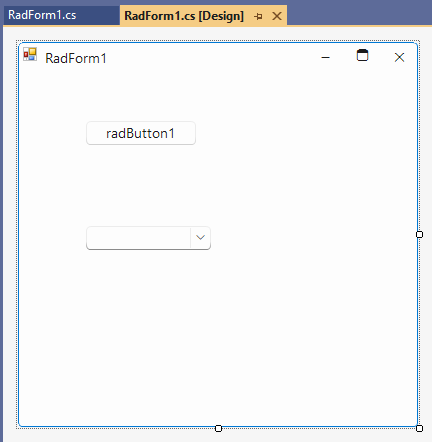Switch to the RadForm1.cs code tab
Viewport: 432px width, 442px height.
tap(42, 15)
